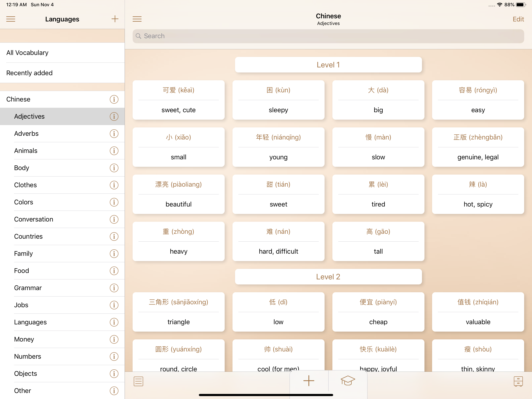Tap the Edit button
The image size is (532, 399).
pyautogui.click(x=518, y=19)
